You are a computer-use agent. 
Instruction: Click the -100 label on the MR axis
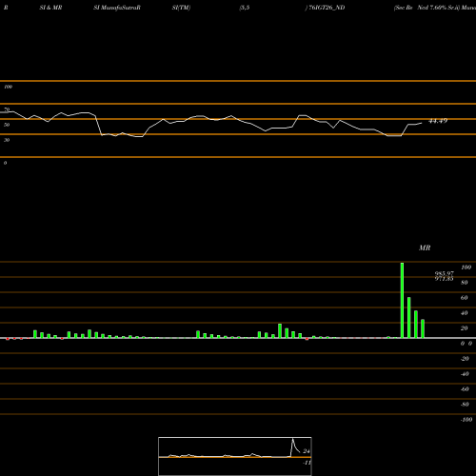466,420
